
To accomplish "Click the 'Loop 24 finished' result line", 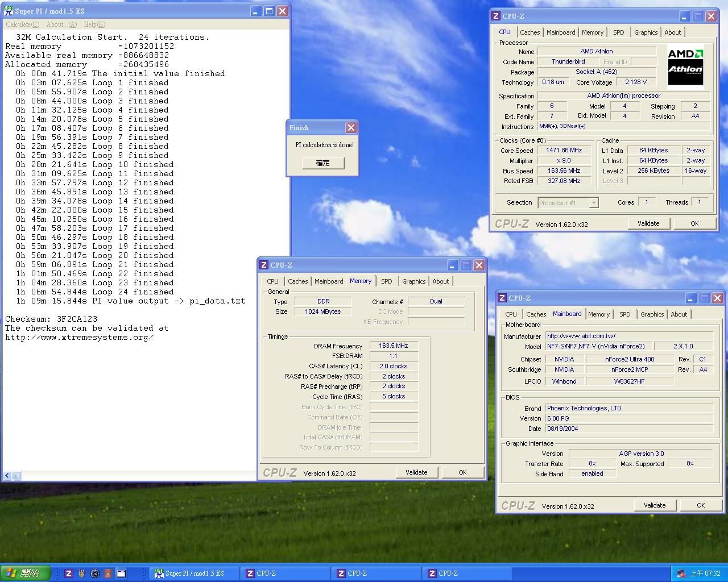I will click(x=95, y=292).
